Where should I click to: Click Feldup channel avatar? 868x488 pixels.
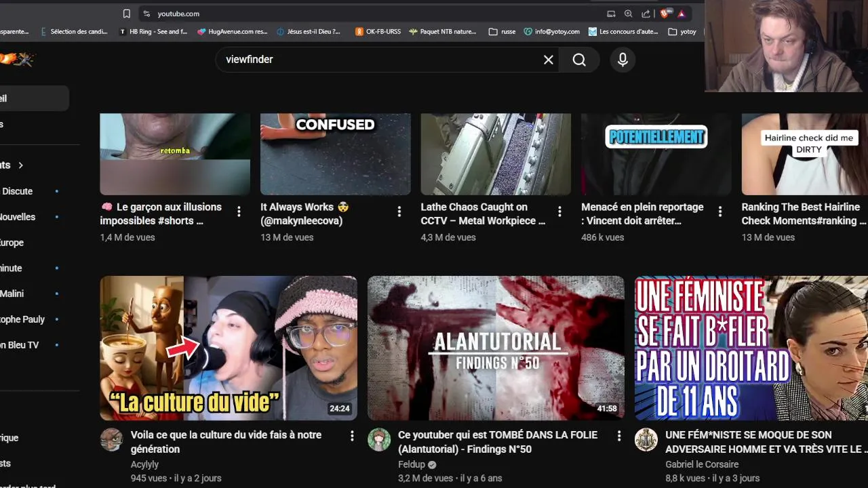(379, 439)
